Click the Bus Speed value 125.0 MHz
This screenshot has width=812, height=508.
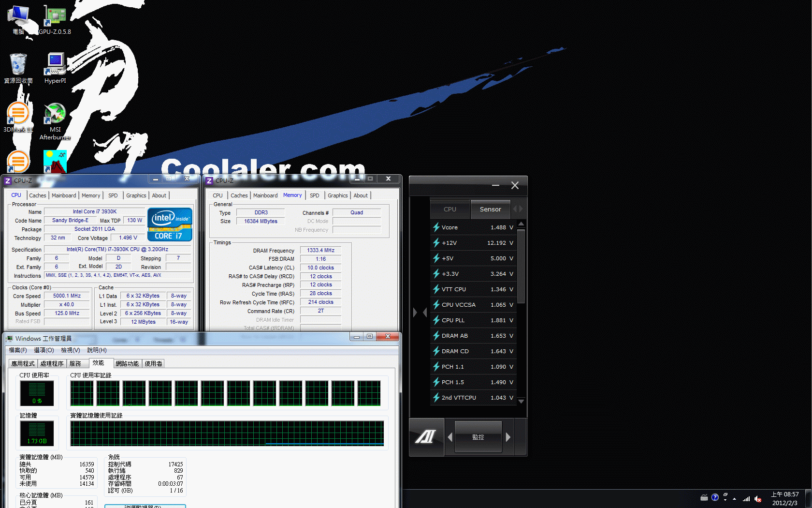(67, 314)
